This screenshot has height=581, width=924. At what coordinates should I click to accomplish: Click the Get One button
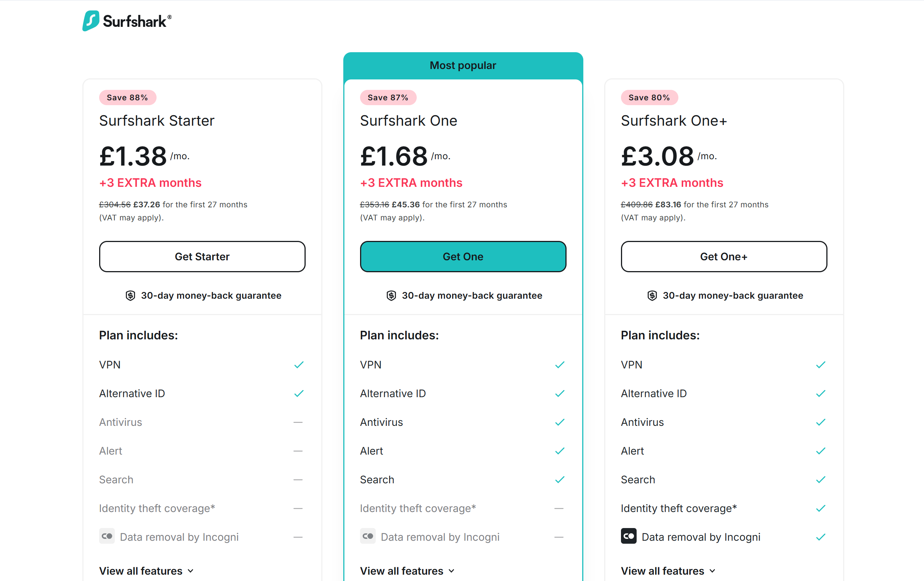pos(463,257)
